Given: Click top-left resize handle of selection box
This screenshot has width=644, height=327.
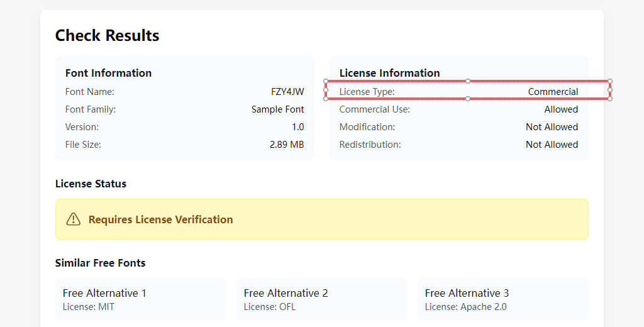Looking at the screenshot, I should tap(326, 81).
